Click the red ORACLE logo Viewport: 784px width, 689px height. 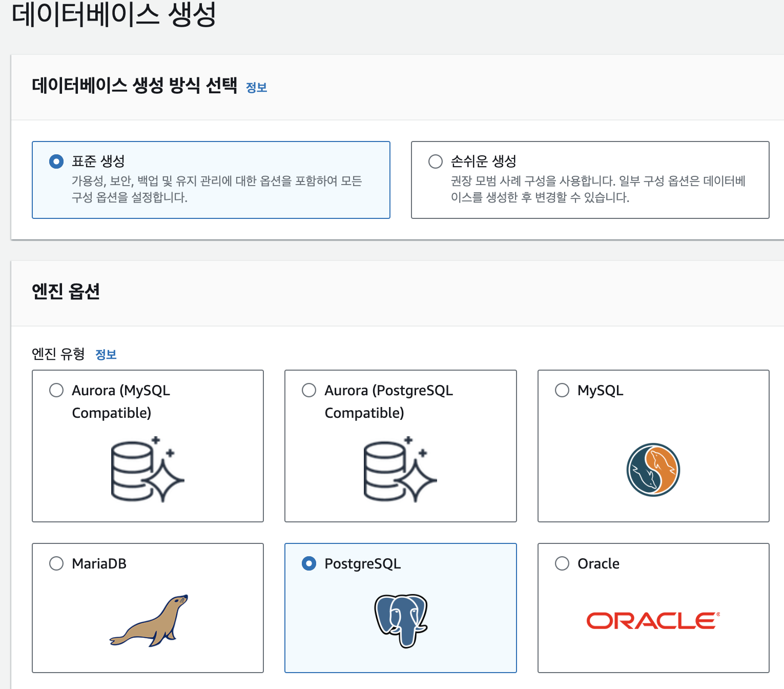[x=653, y=621]
